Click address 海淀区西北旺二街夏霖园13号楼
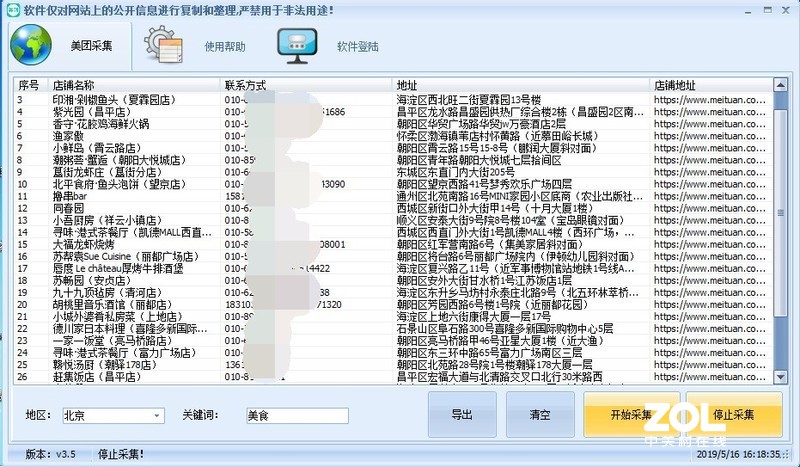The width and height of the screenshot is (800, 467). coord(469,100)
